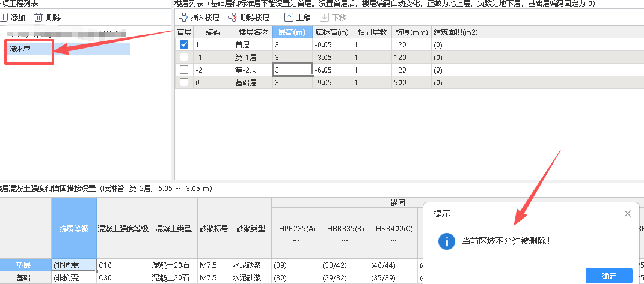Click the HRB400(C) column header
This screenshot has width=644, height=284.
coord(393,233)
